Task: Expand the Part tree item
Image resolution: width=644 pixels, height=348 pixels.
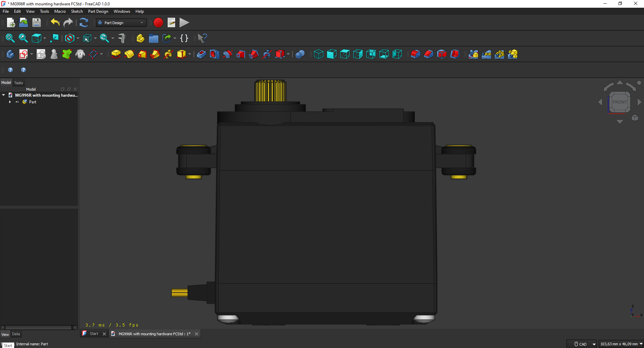Action: pos(10,102)
